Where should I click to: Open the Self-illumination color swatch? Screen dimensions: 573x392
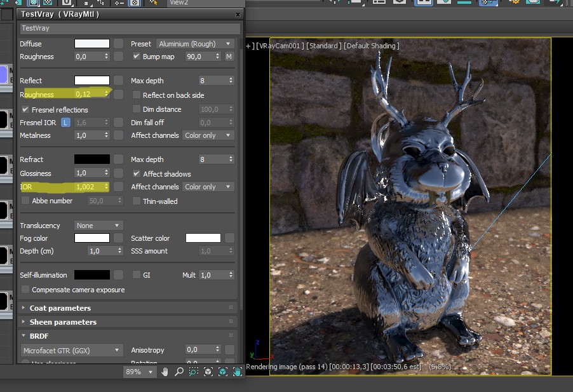[x=92, y=274]
